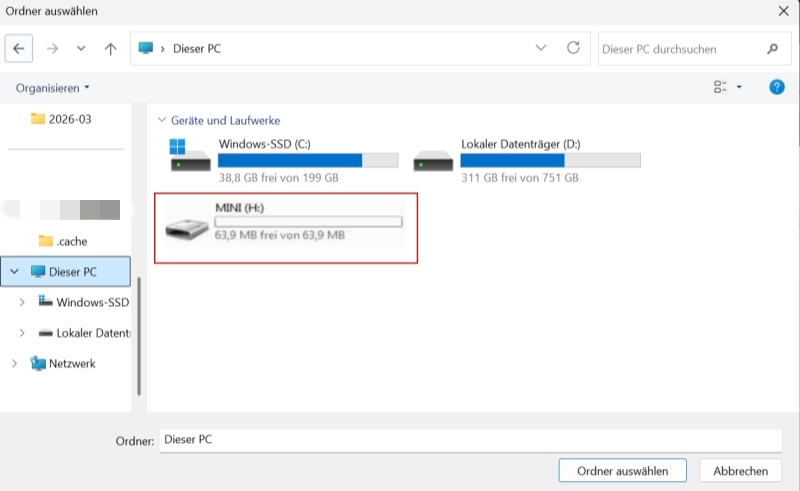
Task: Expand Windows-SSD in the navigation tree
Action: point(22,302)
